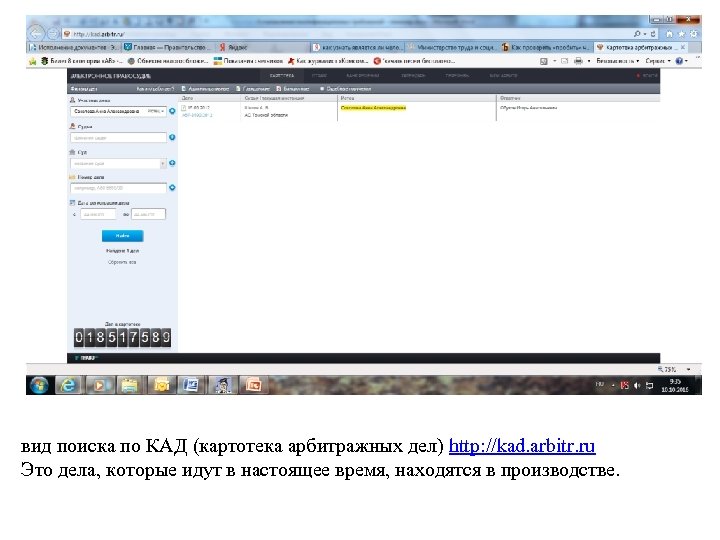Click the taskbar clock showing 9:35
The width and height of the screenshot is (720, 540).
click(x=675, y=386)
